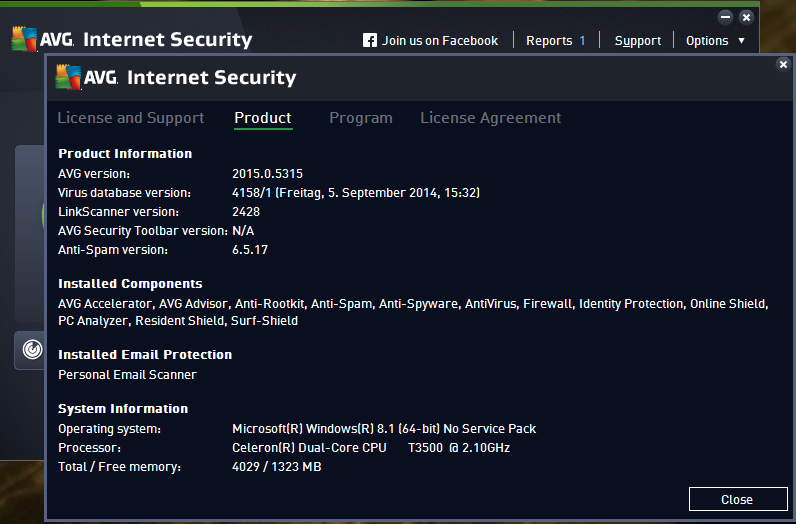
Task: Close the About dialog with the X icon
Action: click(783, 64)
